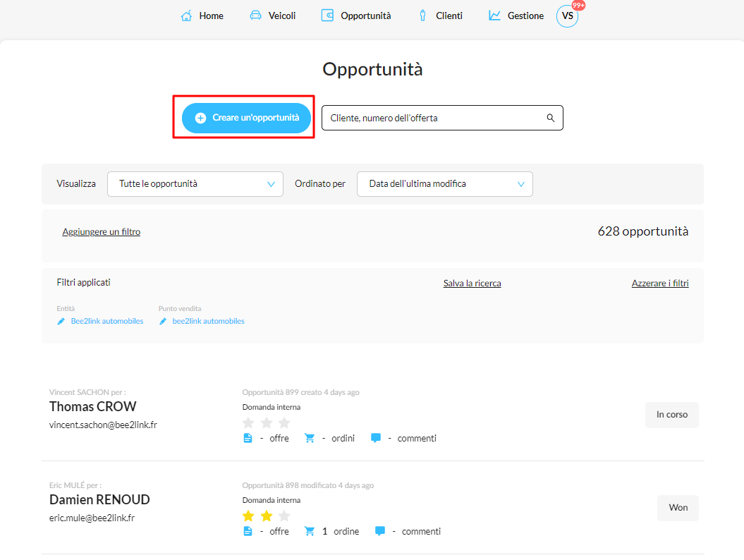This screenshot has width=744, height=560.
Task: Click offers document icon for Thomas CROW
Action: 248,438
